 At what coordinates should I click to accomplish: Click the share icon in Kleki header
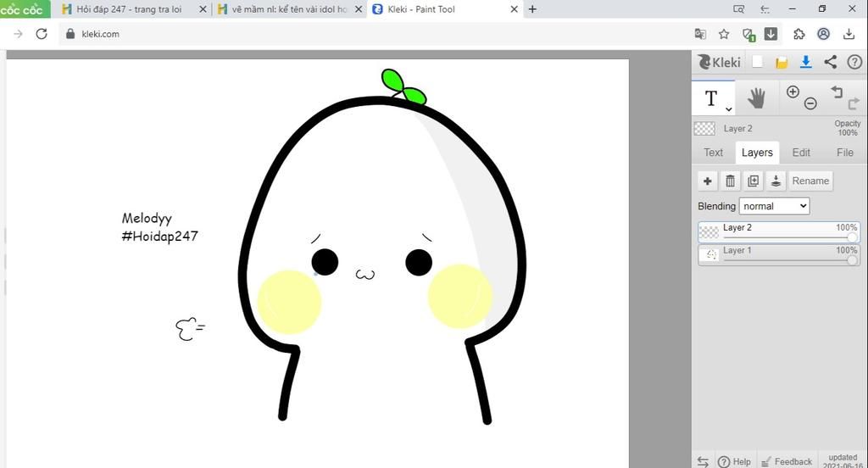coord(830,62)
